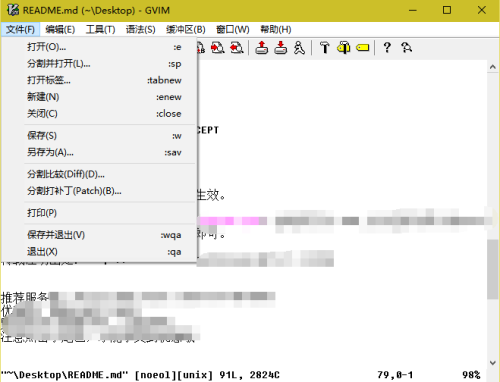Click the Load Session toolbar icon
Image resolution: width=500 pixels, height=382 pixels.
point(262,48)
